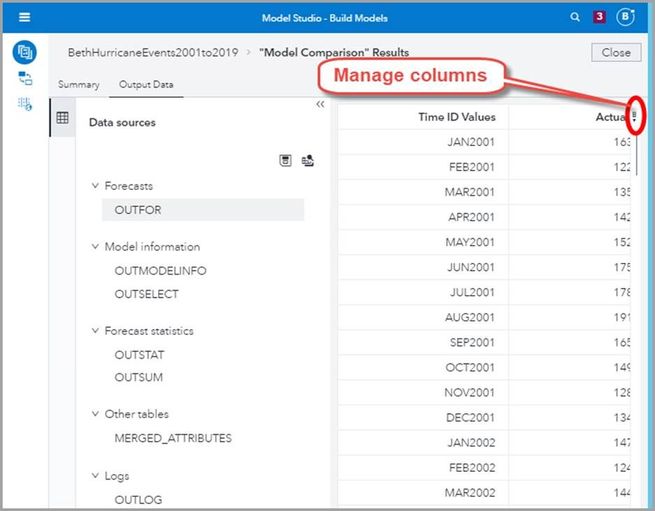Viewport: 655px width, 511px height.
Task: Select the OUTMODELINFO table
Action: click(161, 271)
